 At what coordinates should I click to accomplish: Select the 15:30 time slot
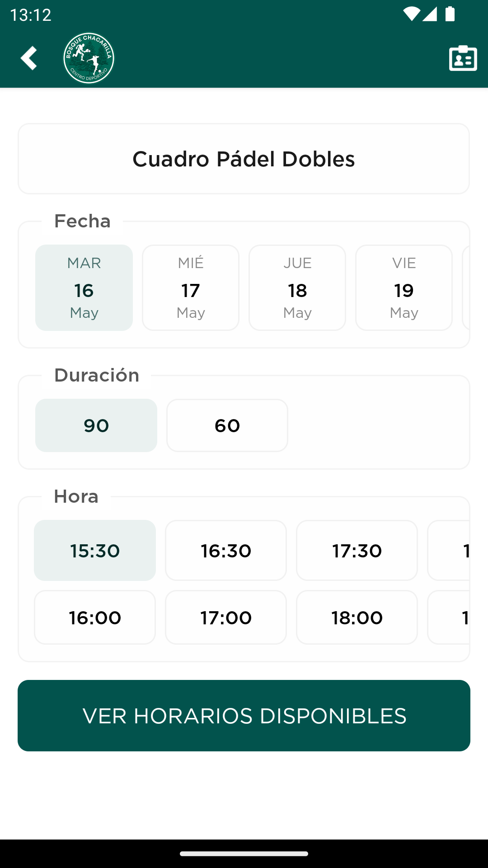coord(95,550)
